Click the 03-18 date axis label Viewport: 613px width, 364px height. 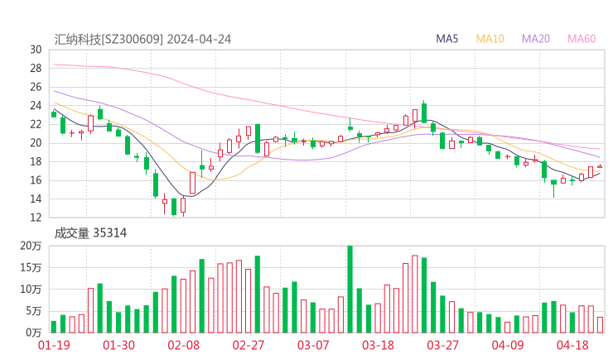378,345
